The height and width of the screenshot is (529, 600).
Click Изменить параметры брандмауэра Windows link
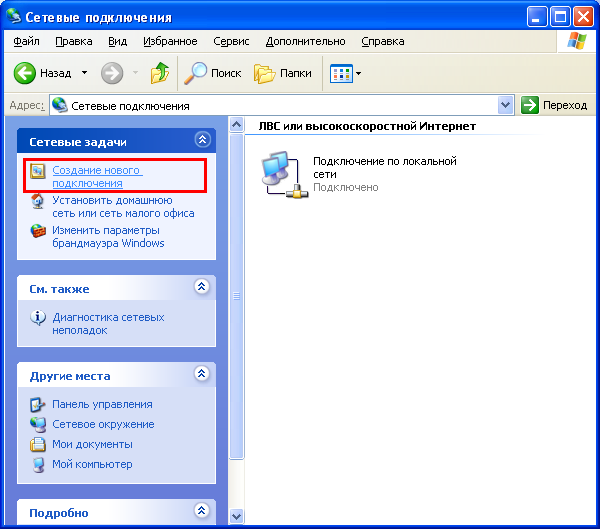[108, 237]
